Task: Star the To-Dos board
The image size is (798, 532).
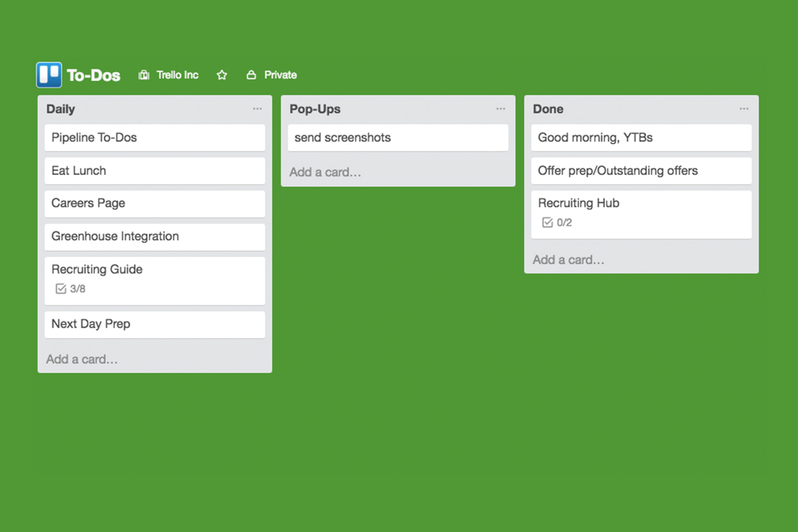Action: click(222, 75)
